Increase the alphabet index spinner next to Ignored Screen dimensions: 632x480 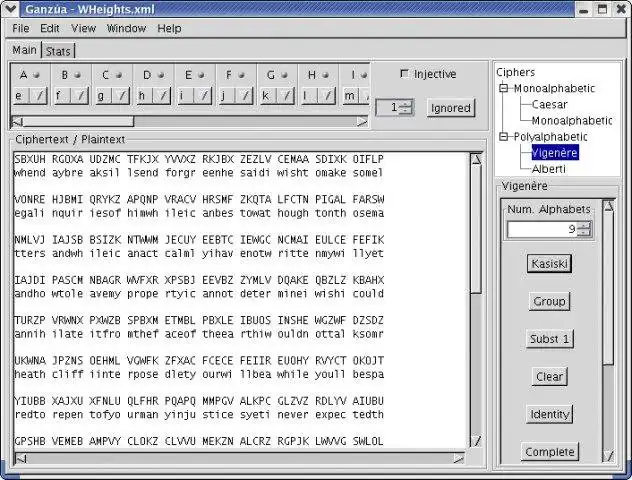point(406,104)
